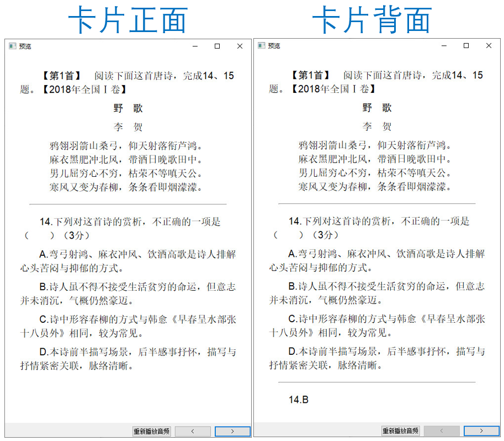
Task: Click author name 李贺 in front window
Action: click(x=128, y=127)
